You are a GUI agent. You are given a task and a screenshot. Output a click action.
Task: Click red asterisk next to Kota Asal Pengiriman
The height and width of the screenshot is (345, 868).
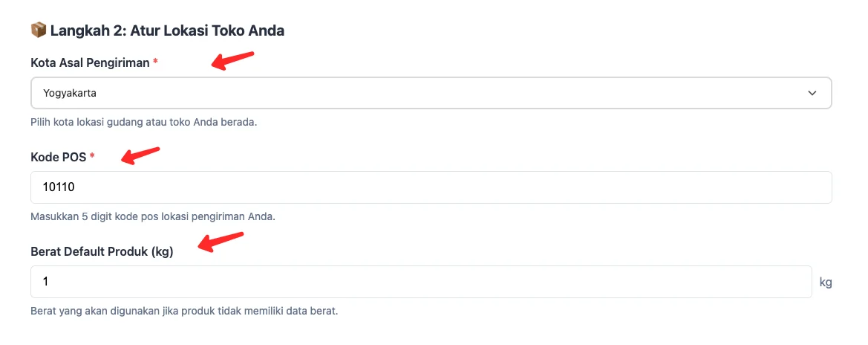(155, 63)
